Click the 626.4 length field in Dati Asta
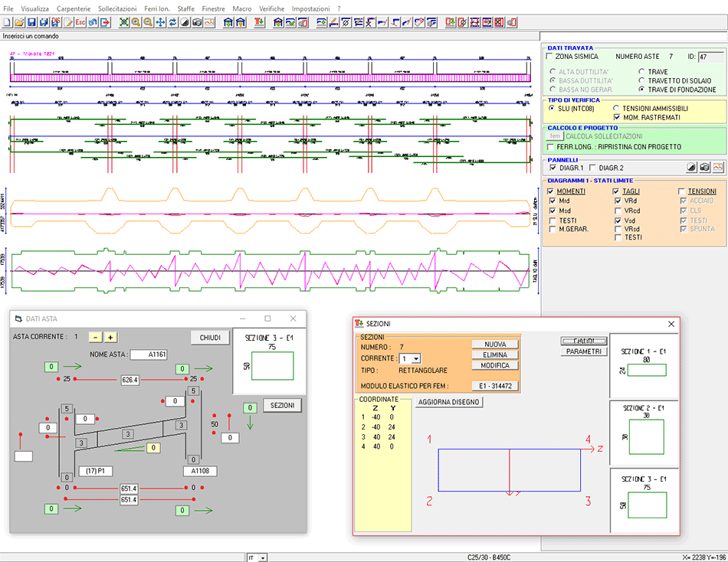 [x=130, y=380]
